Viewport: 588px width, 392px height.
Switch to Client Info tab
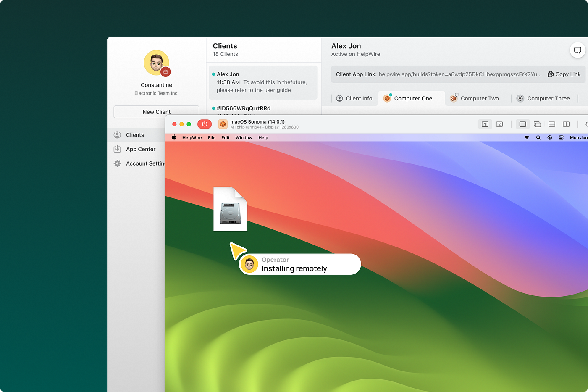(x=354, y=98)
